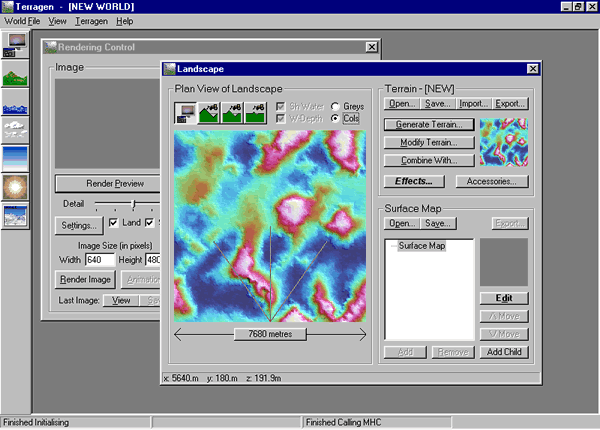600x430 pixels.
Task: Open Atmosphere via blue gradient sidebar icon
Action: tap(15, 159)
